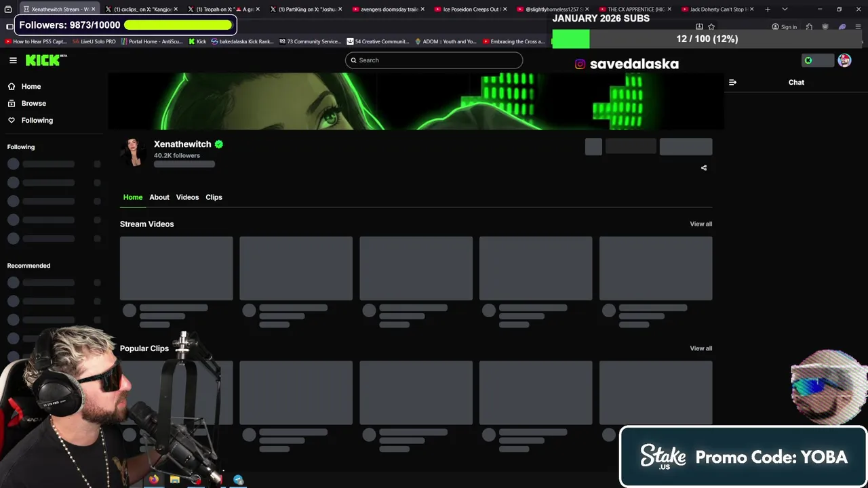Switch to Tropah on X browser tab
This screenshot has width=868, height=488.
click(222, 9)
